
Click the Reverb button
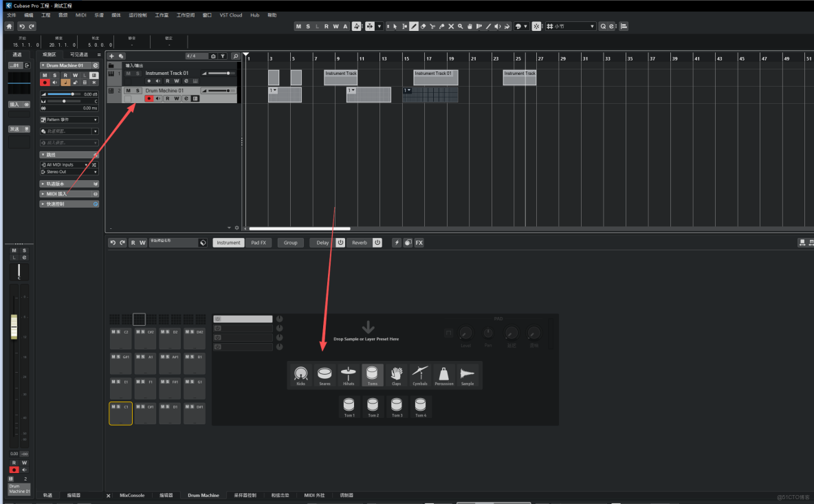[360, 243]
